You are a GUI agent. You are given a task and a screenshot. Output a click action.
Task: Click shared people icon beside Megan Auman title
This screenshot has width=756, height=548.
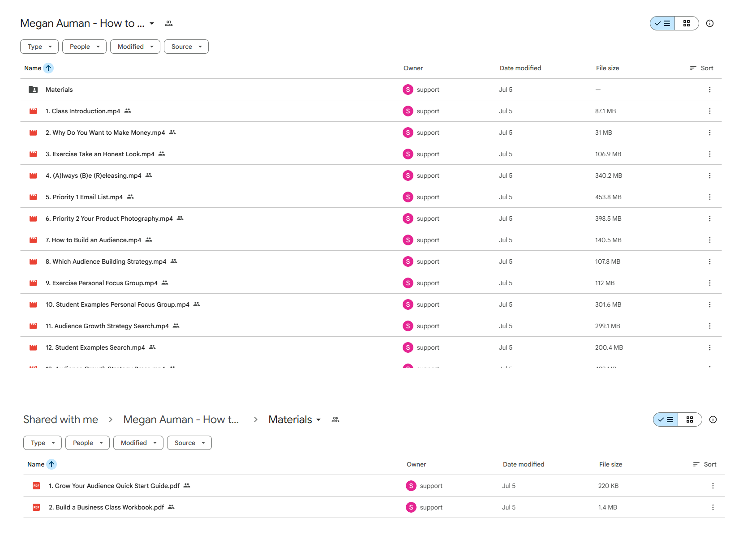(169, 23)
